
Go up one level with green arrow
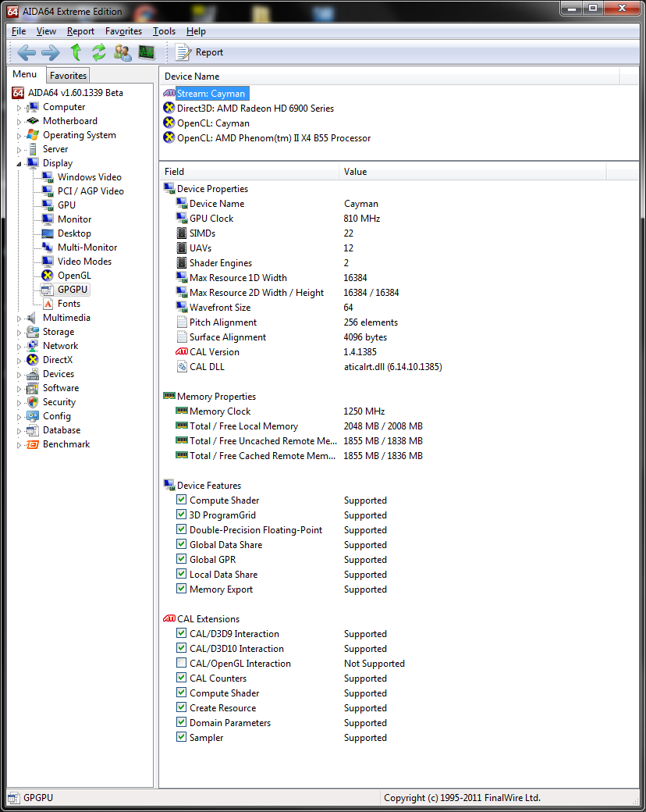(x=76, y=52)
